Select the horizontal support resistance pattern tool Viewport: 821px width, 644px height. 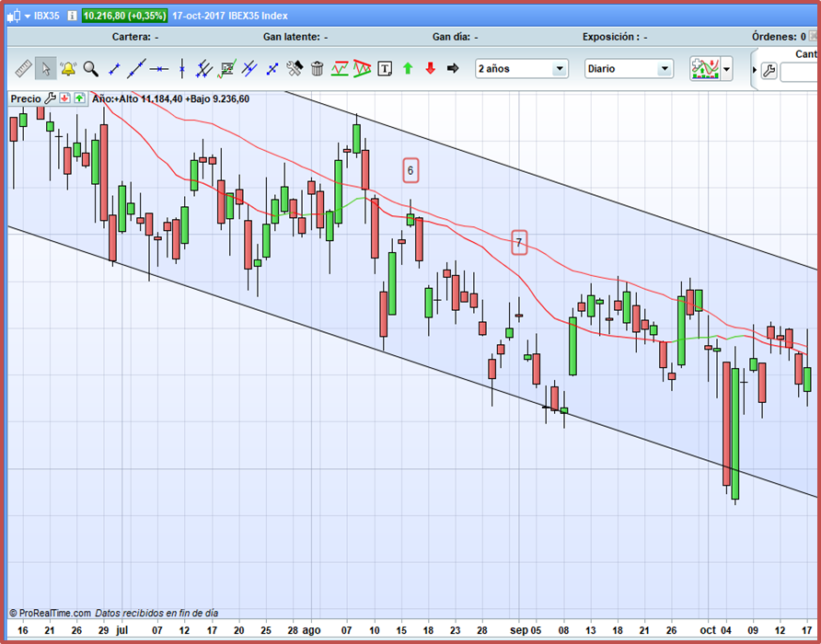pos(340,69)
